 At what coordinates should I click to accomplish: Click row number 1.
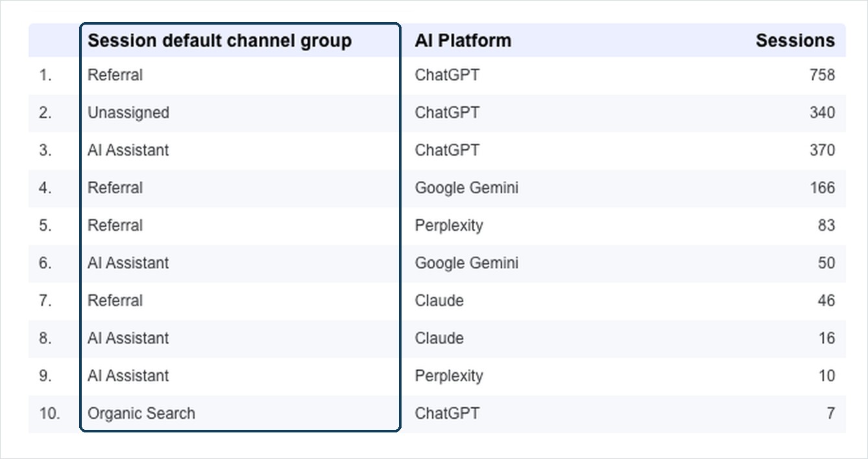45,75
